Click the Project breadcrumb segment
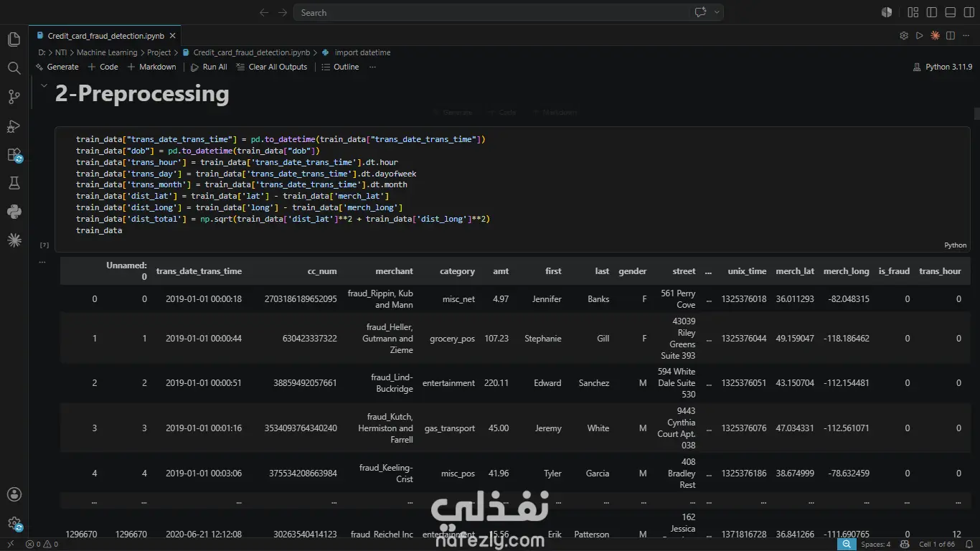The width and height of the screenshot is (980, 551). pos(159,52)
